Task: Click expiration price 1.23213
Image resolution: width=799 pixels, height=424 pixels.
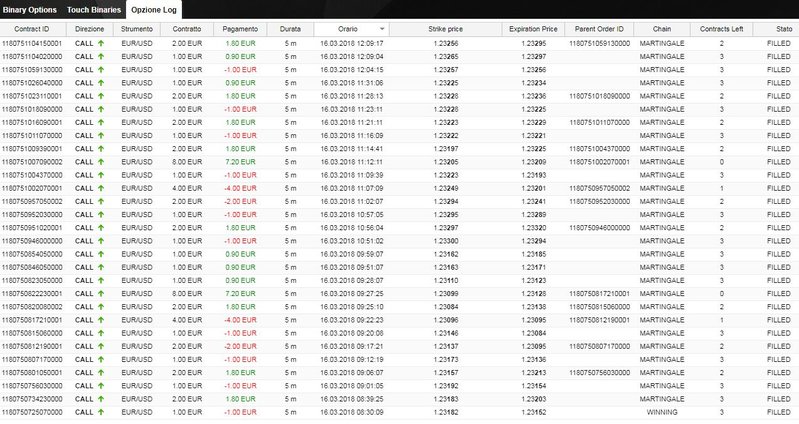Action: [534, 373]
